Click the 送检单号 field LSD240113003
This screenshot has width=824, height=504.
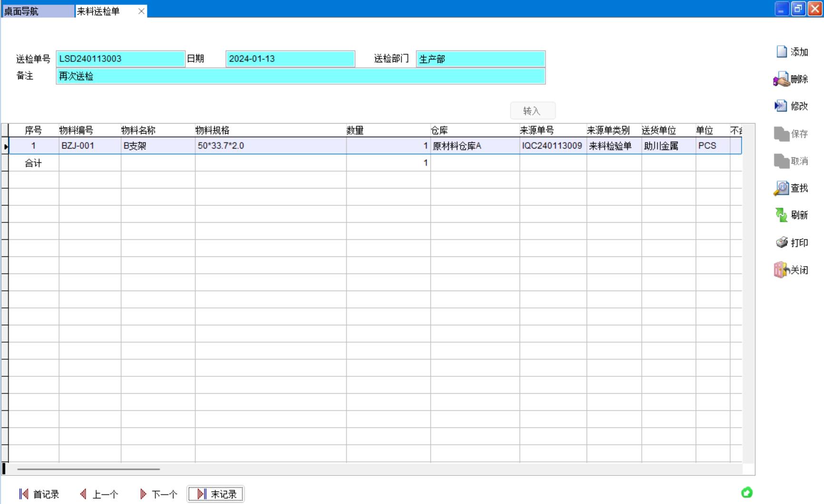(x=120, y=59)
